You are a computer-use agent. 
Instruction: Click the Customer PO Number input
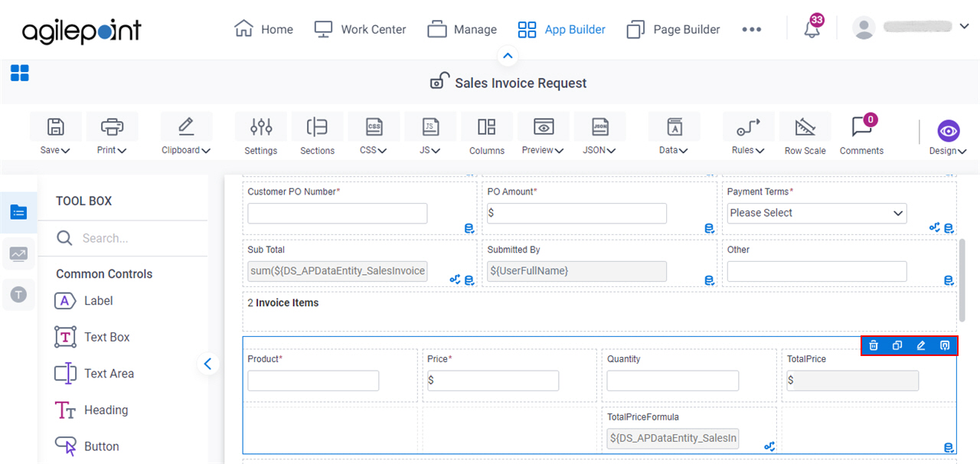tap(337, 214)
